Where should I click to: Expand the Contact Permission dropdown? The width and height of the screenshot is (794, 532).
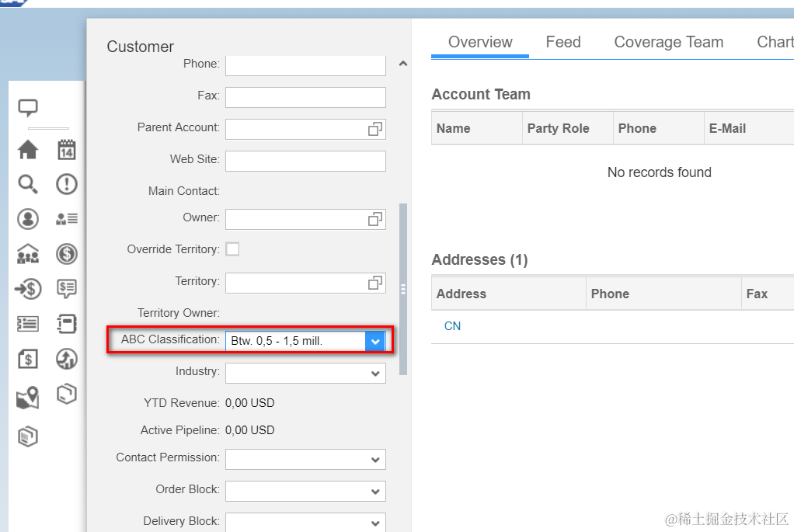pos(375,460)
